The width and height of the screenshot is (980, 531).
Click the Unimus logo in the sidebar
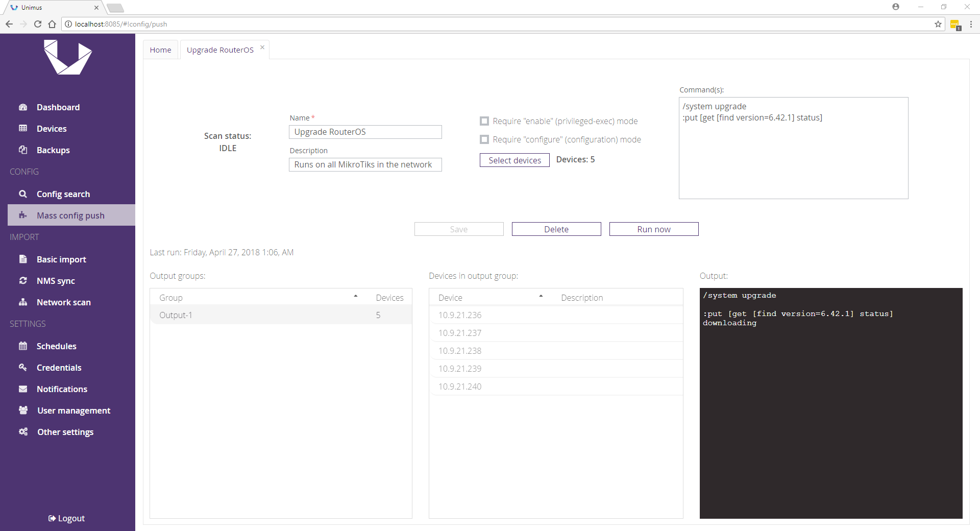[x=67, y=57]
